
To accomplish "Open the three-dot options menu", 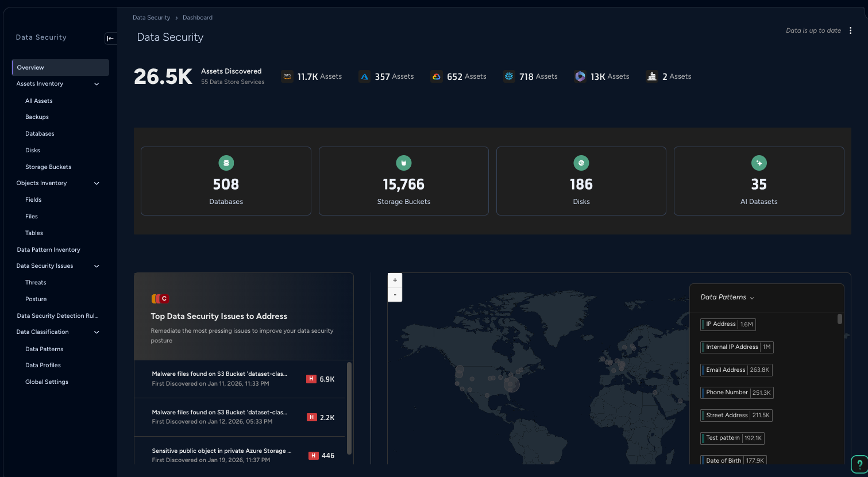I will click(851, 31).
